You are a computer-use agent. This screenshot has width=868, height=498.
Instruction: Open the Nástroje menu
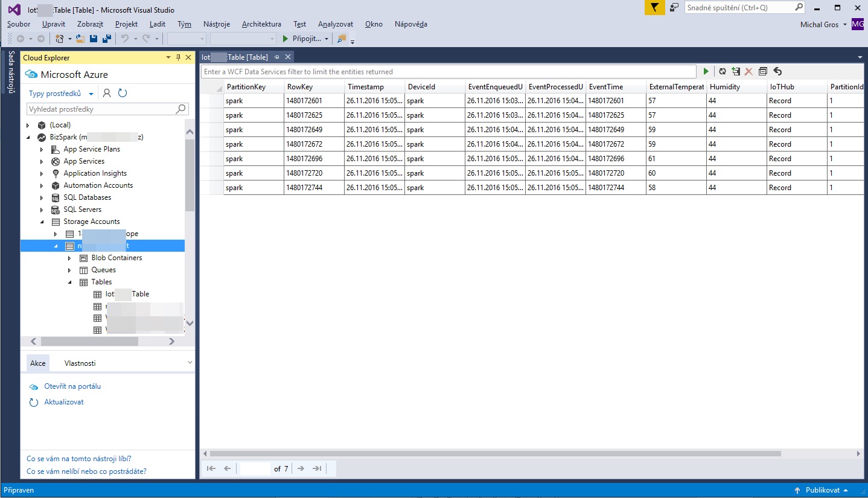click(217, 24)
